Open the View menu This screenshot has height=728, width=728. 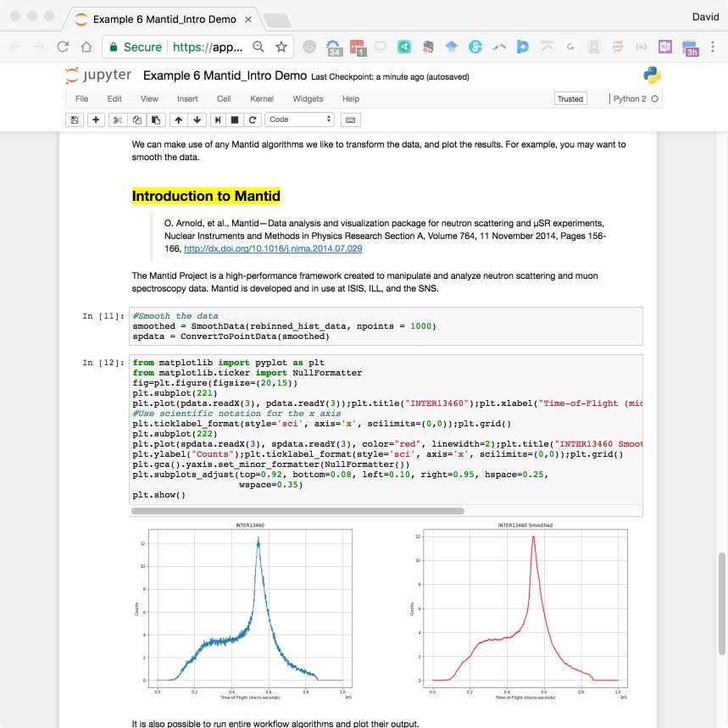(149, 99)
